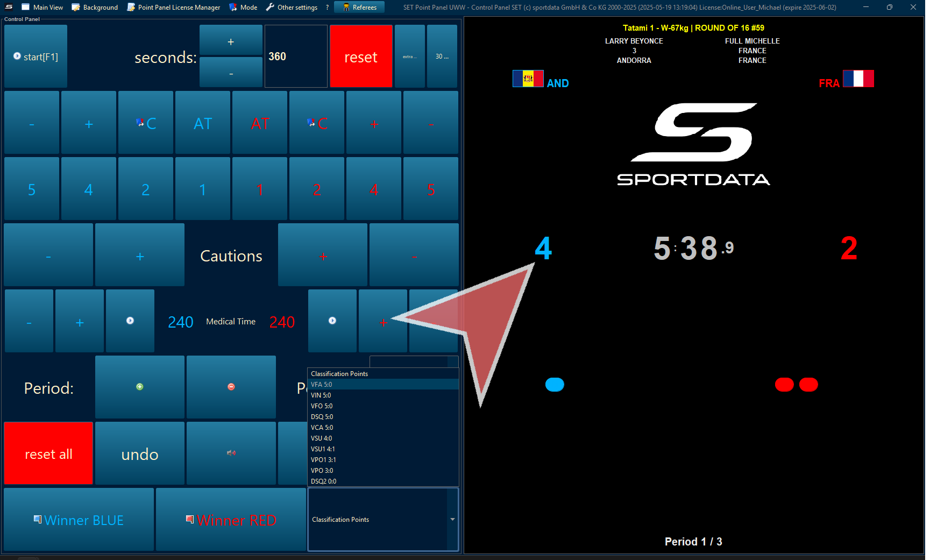Award 2 points to blue
This screenshot has width=930, height=560.
click(146, 189)
